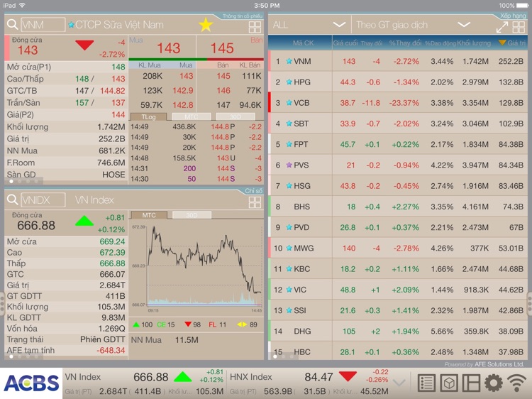The image size is (532, 399).
Task: Open the list view icon in bottom bar
Action: pyautogui.click(x=426, y=383)
